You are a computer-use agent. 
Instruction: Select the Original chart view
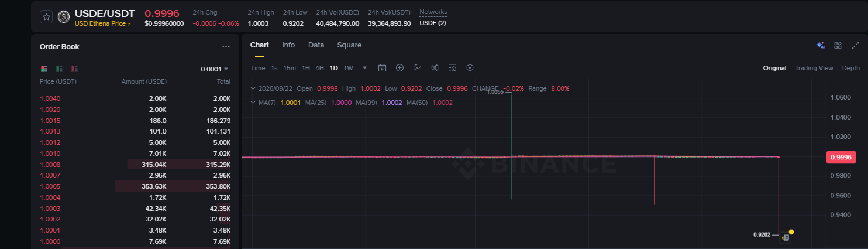pyautogui.click(x=774, y=68)
